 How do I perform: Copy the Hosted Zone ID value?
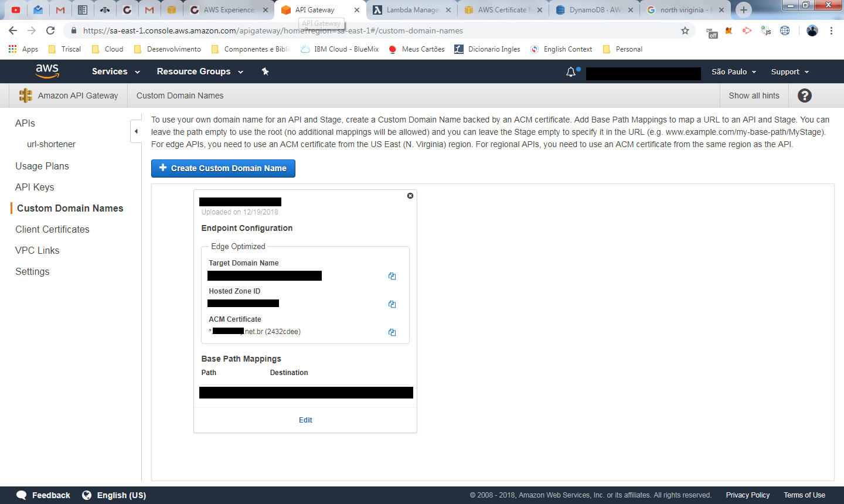coord(392,304)
